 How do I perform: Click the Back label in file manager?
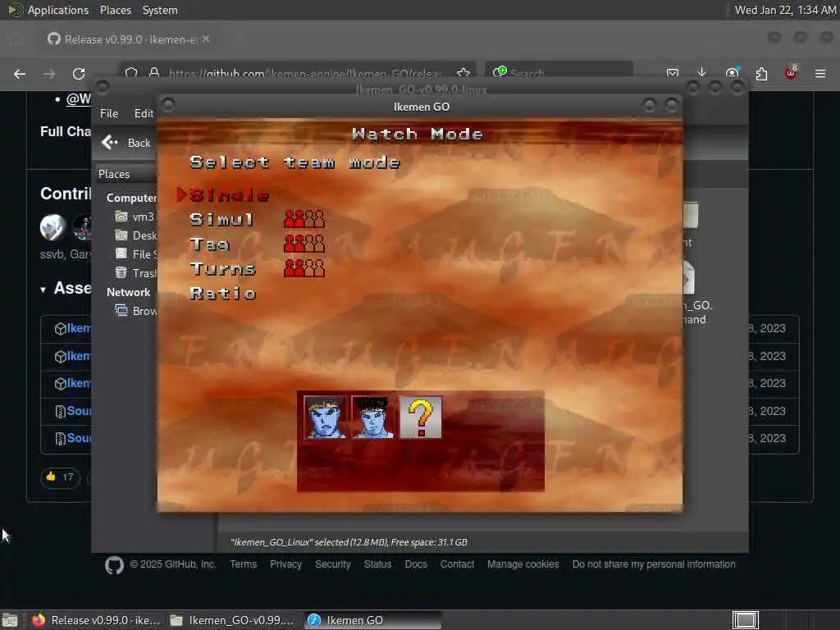[139, 143]
